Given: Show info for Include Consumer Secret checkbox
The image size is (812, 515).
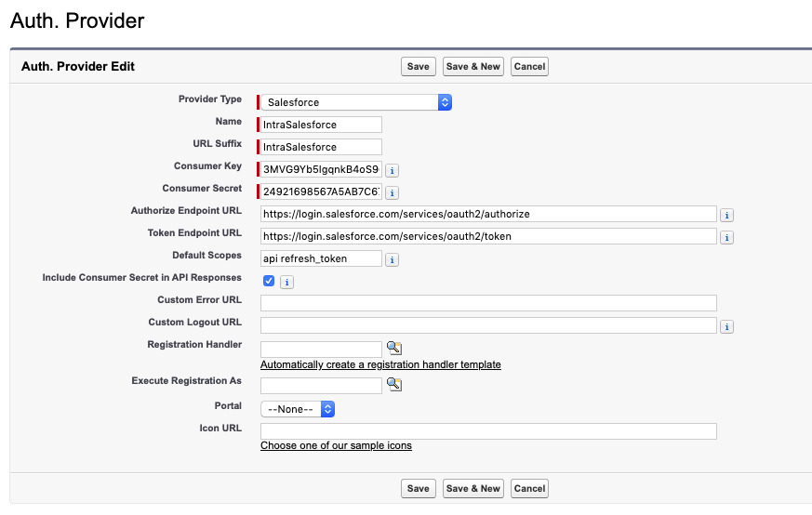Looking at the screenshot, I should pos(286,282).
